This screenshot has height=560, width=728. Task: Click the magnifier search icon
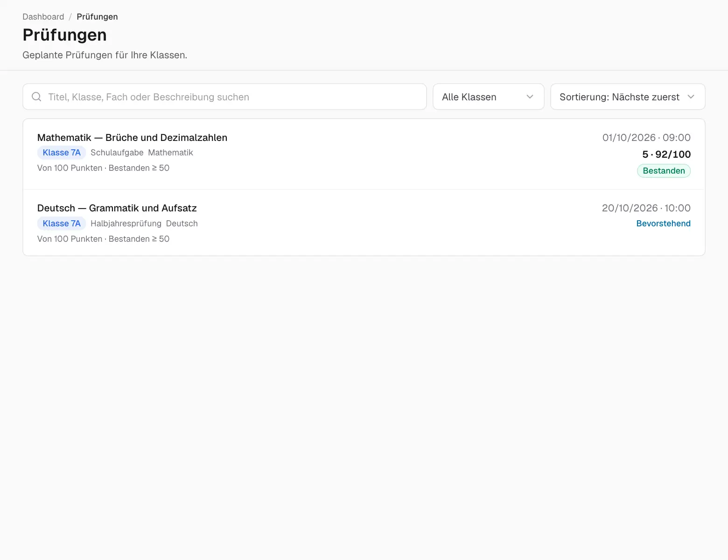pyautogui.click(x=36, y=97)
